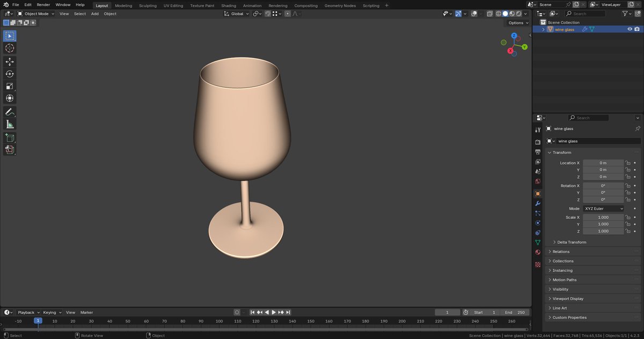
Task: Toggle Location X lock
Action: [627, 163]
